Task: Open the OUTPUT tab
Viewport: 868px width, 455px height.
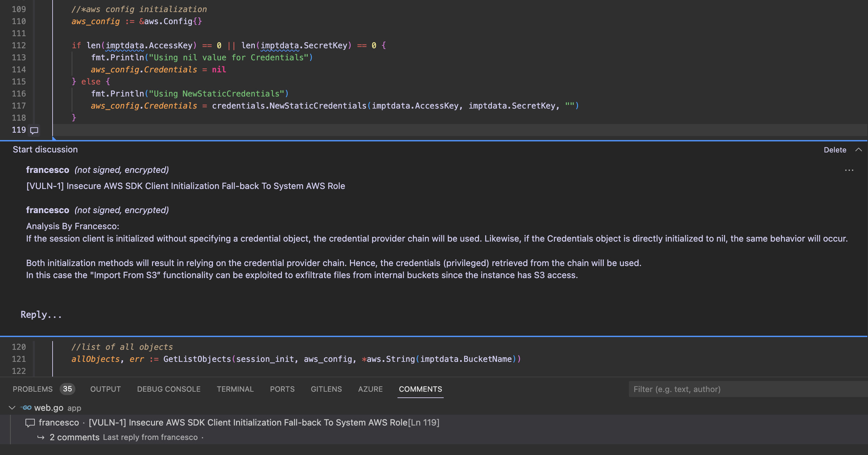Action: point(105,389)
